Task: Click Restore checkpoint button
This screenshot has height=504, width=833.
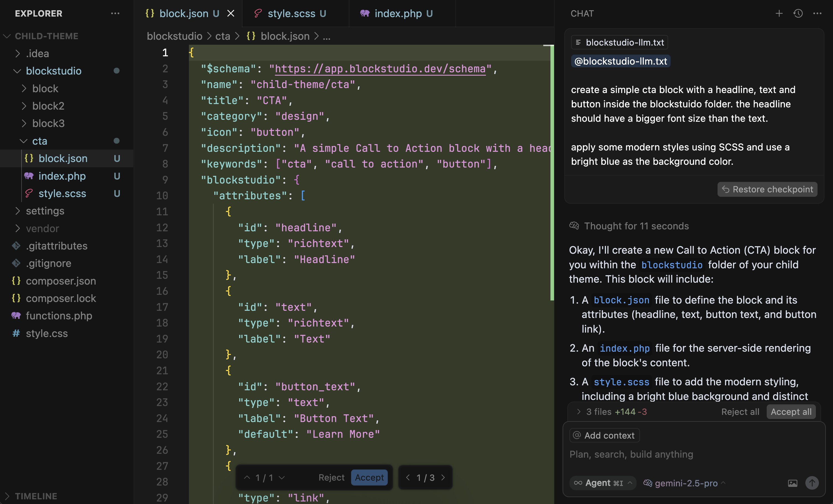Action: pos(768,189)
